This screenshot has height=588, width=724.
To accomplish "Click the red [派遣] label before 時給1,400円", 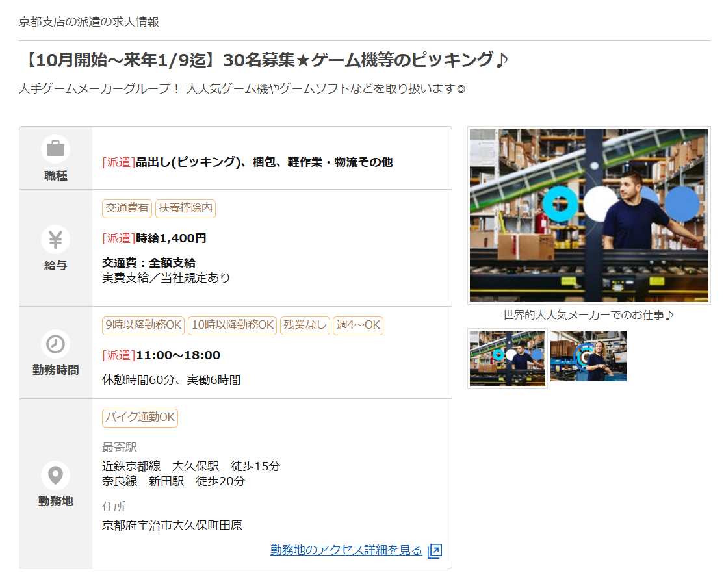I will pos(118,238).
